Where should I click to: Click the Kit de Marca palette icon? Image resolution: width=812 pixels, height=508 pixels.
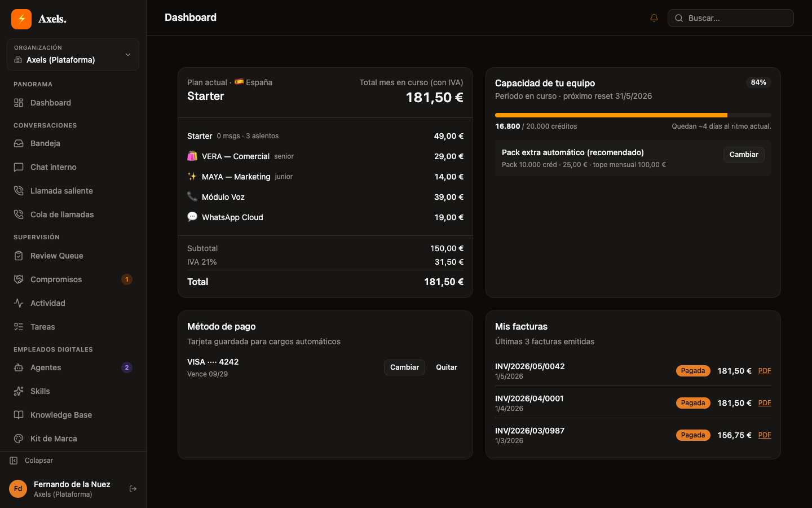(x=19, y=439)
